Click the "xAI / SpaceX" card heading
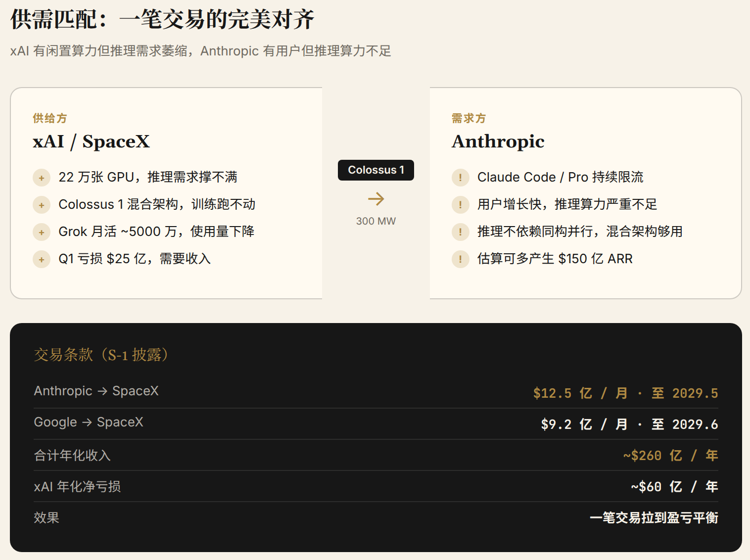The height and width of the screenshot is (560, 750). [x=91, y=141]
